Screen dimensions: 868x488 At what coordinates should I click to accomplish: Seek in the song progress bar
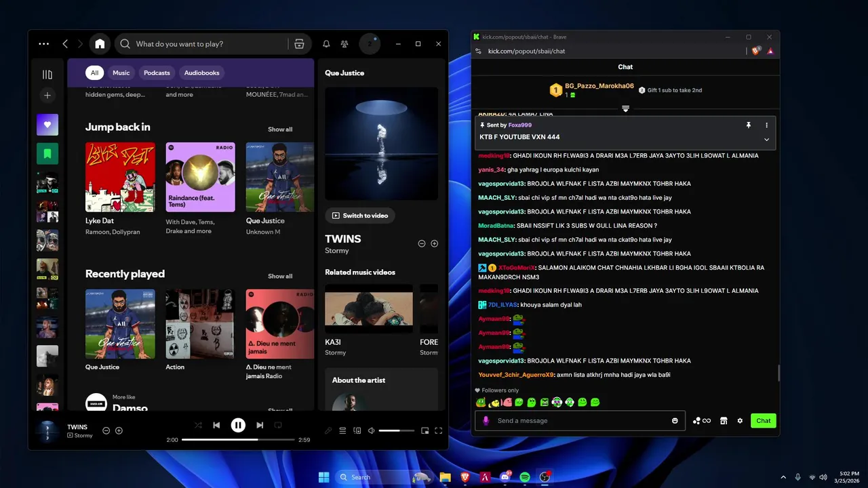click(x=238, y=440)
